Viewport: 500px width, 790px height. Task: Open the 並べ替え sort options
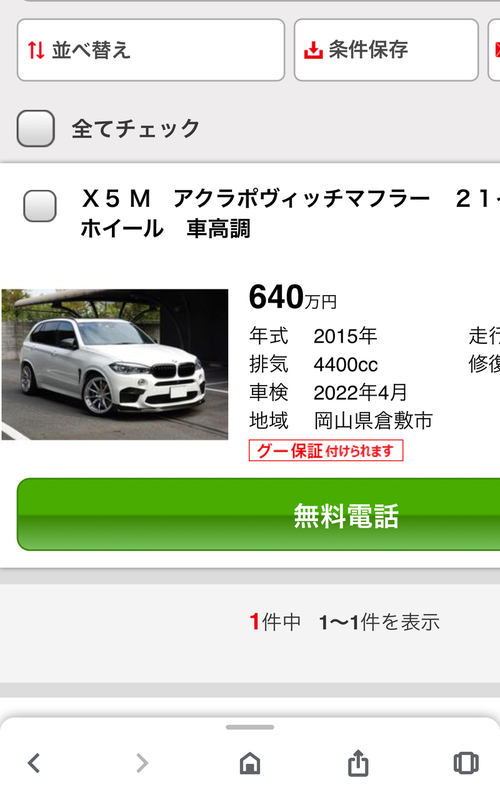pos(151,50)
